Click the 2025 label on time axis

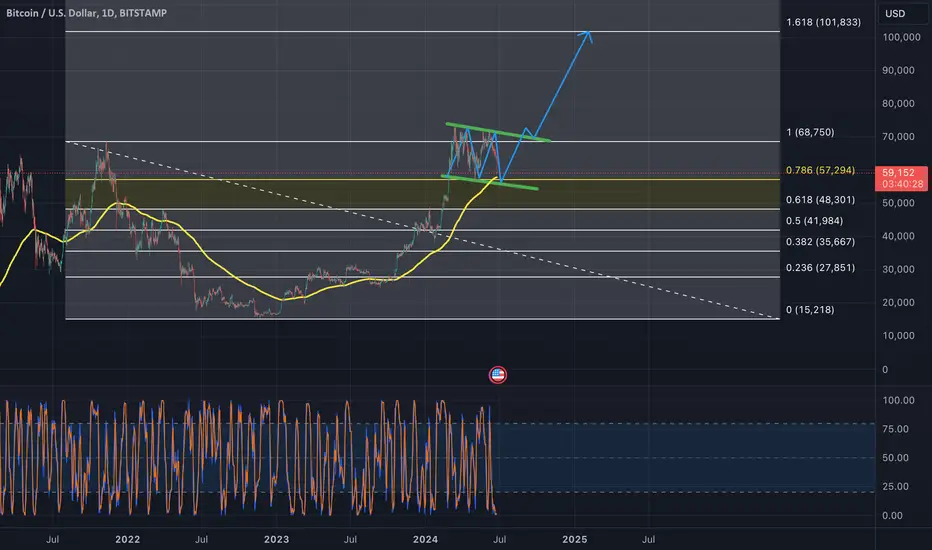coord(574,539)
